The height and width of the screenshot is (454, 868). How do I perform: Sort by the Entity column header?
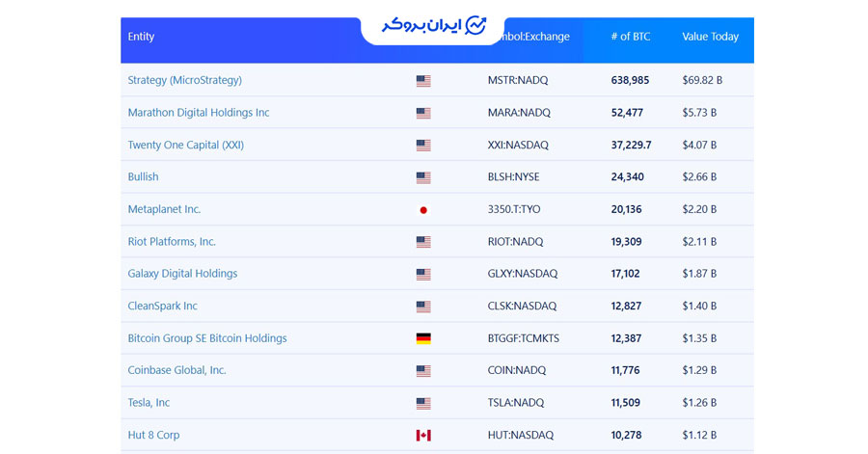coord(141,37)
